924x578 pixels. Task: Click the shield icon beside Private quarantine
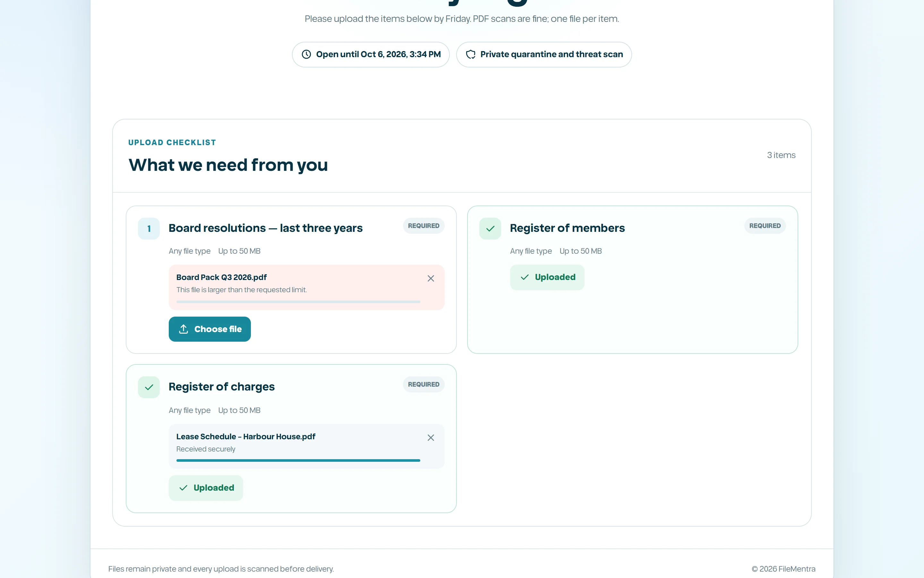click(x=471, y=54)
